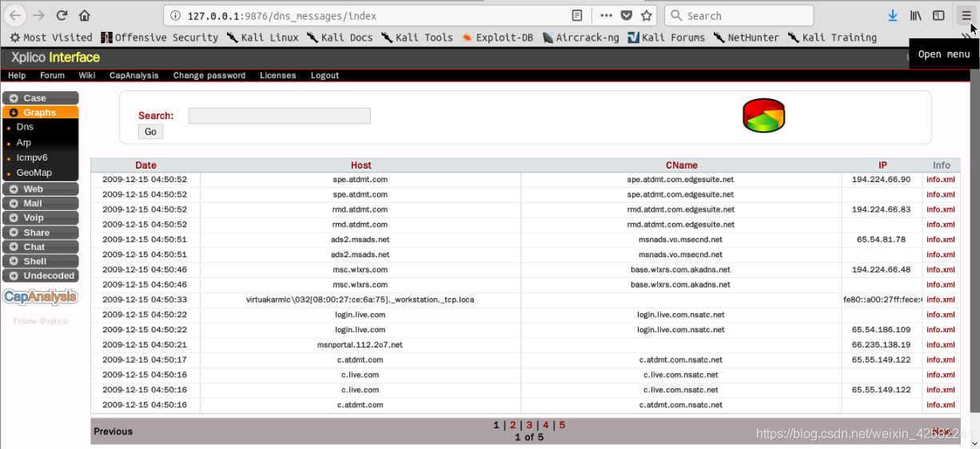
Task: Open info.xml for IP 194.224.66.90 row
Action: (x=941, y=180)
